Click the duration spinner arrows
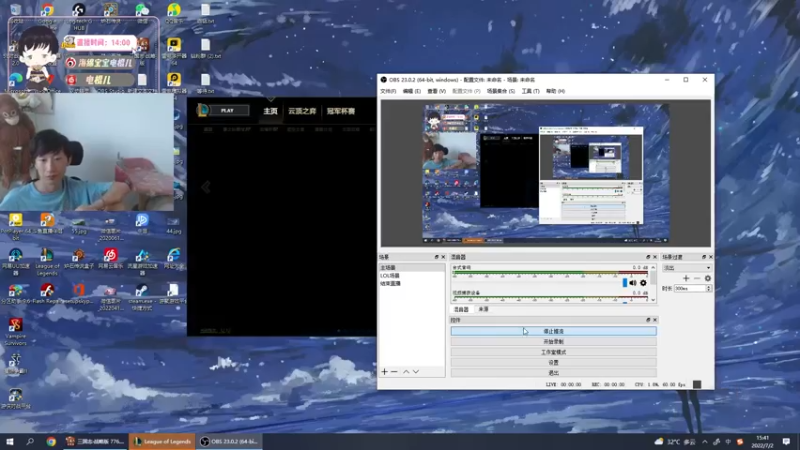 click(x=708, y=288)
